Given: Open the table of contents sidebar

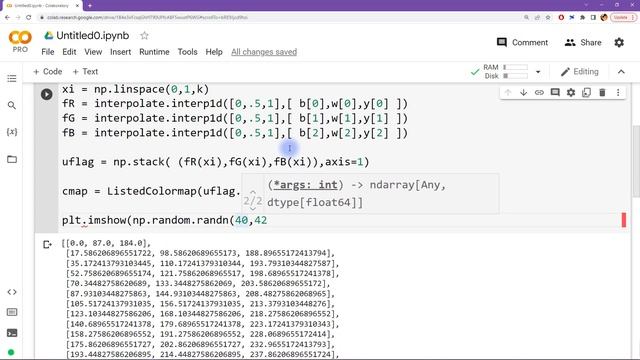Looking at the screenshot, I should [12, 78].
